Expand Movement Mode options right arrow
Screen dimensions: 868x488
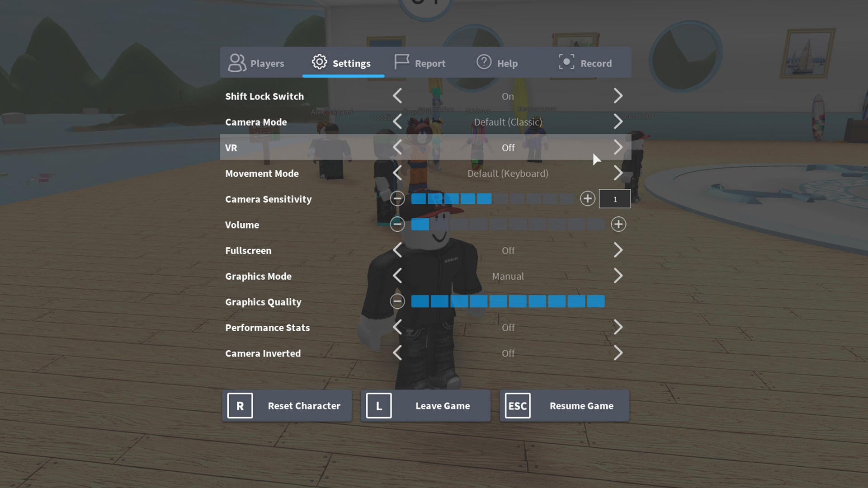(618, 174)
